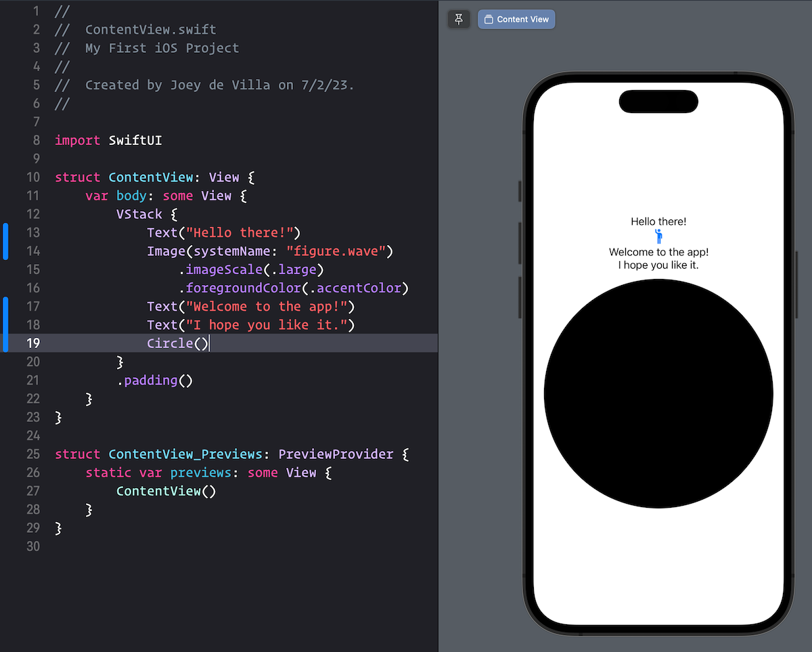Click the .foregroundColor(.accentColor) modifier
Viewport: 812px width, 652px height.
tap(294, 288)
